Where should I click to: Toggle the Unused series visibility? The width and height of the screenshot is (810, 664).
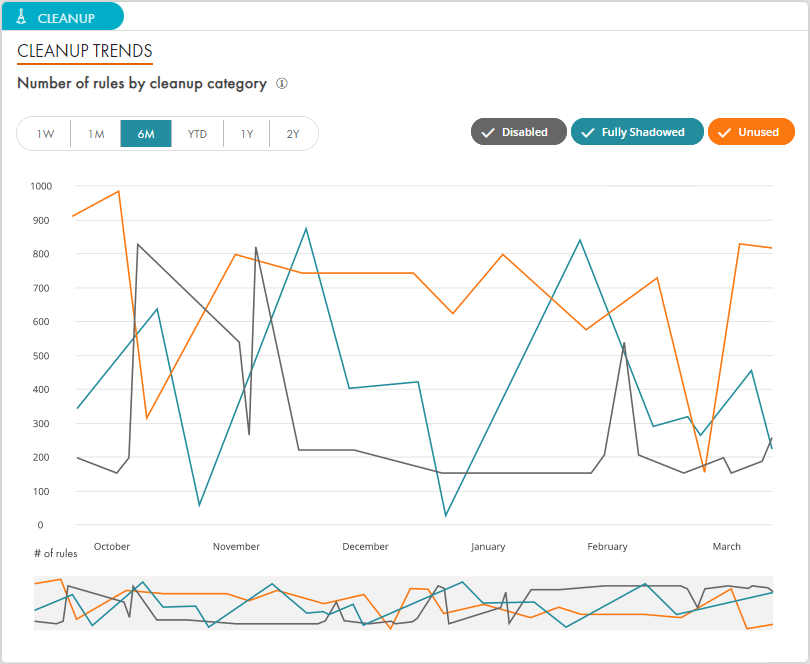click(750, 132)
